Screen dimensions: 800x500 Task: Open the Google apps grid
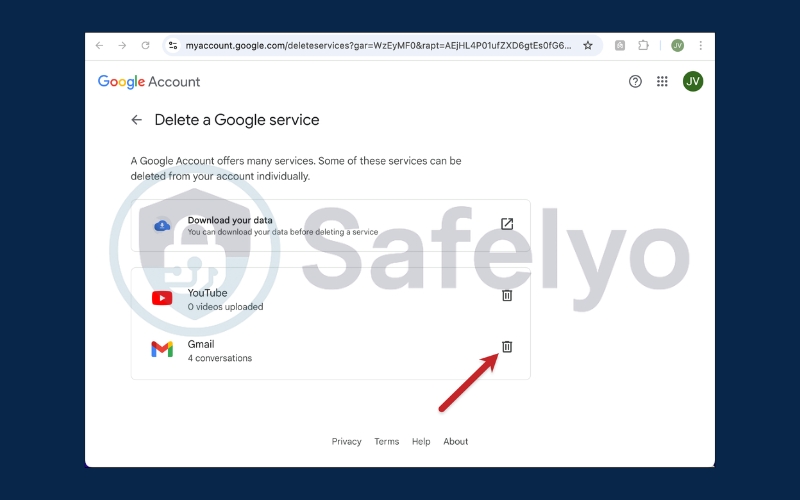[x=662, y=81]
